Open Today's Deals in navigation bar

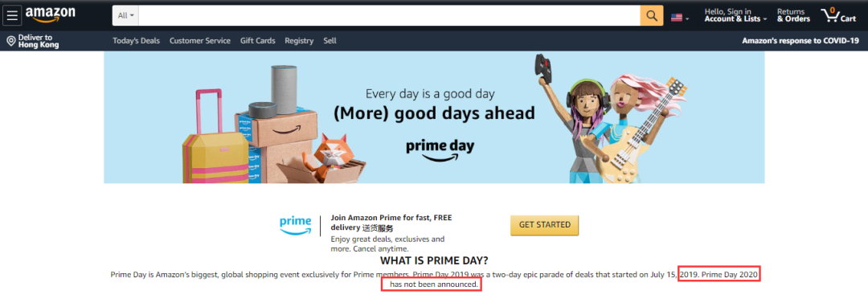[x=136, y=40]
